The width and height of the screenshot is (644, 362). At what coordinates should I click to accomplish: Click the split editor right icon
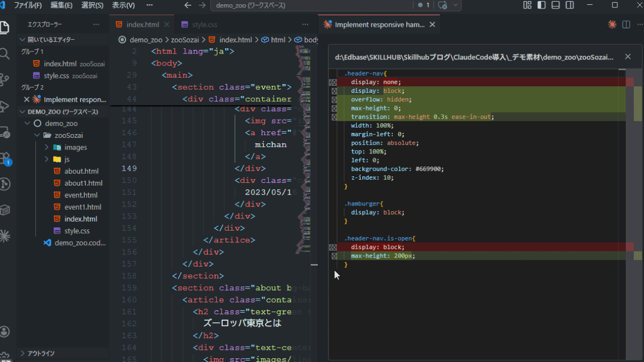626,25
